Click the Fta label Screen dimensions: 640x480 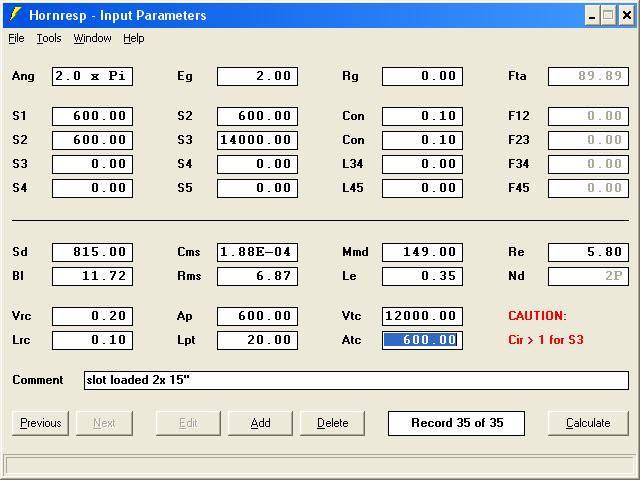(517, 76)
